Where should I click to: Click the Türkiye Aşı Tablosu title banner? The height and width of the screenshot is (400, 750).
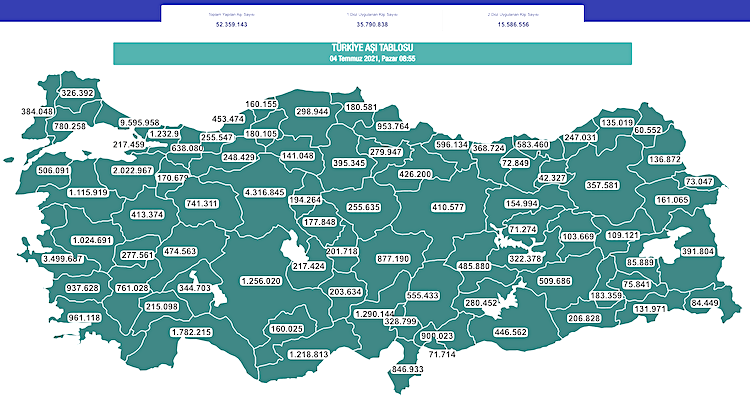[371, 53]
